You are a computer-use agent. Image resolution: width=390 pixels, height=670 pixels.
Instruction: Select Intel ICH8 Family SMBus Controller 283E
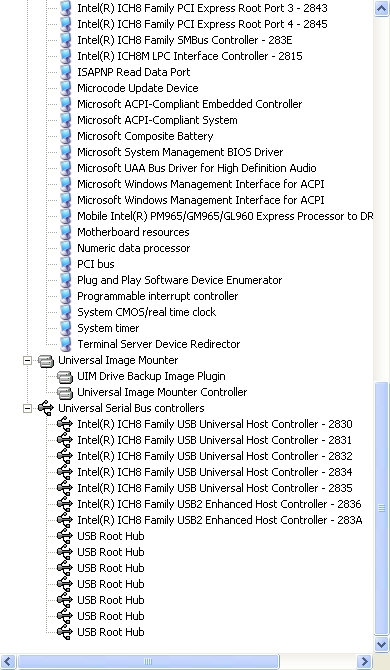(185, 40)
